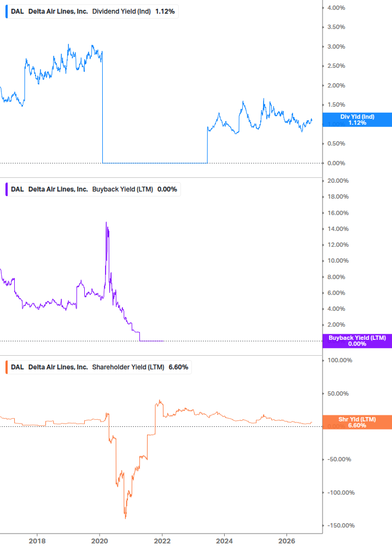
Task: Click the 0.50% tick on the dividend yield axis
Action: (336, 143)
